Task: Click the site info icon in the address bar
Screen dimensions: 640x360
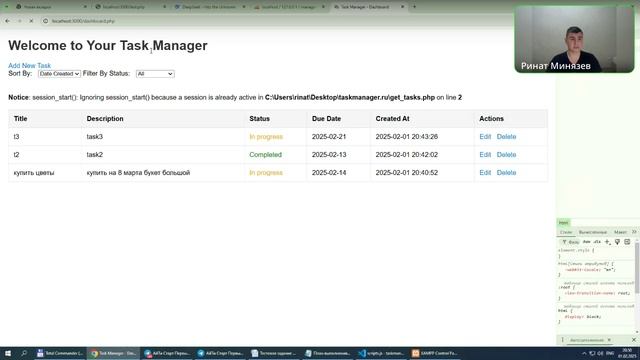Action: pyautogui.click(x=46, y=21)
